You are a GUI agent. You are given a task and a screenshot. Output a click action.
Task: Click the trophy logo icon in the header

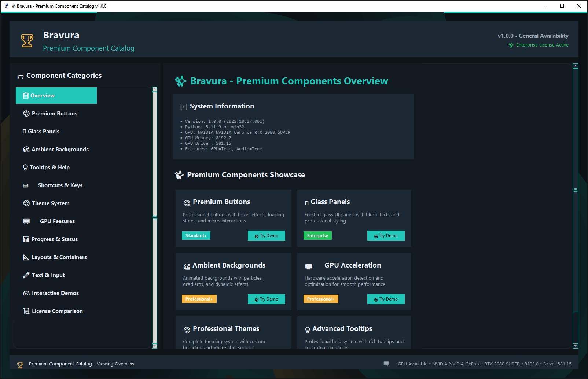pos(27,40)
